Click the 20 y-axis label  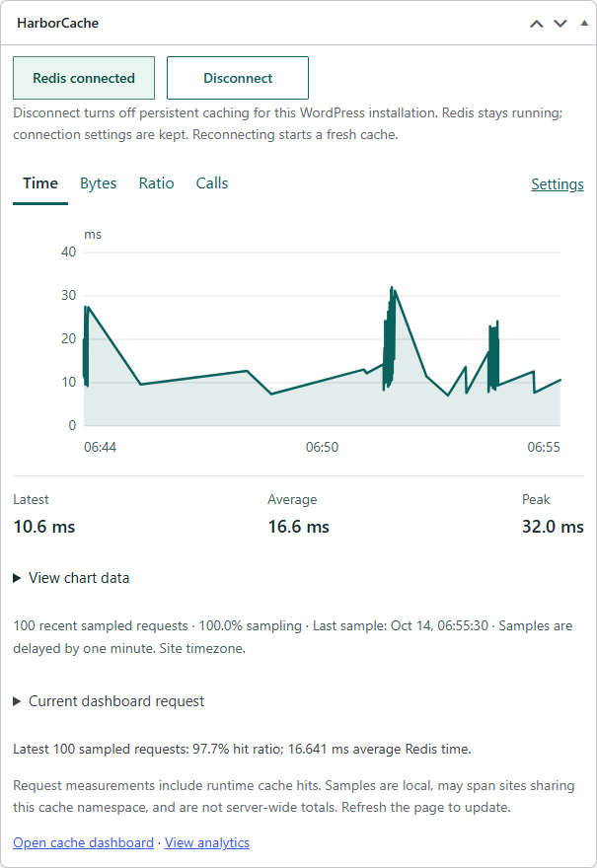pos(69,338)
